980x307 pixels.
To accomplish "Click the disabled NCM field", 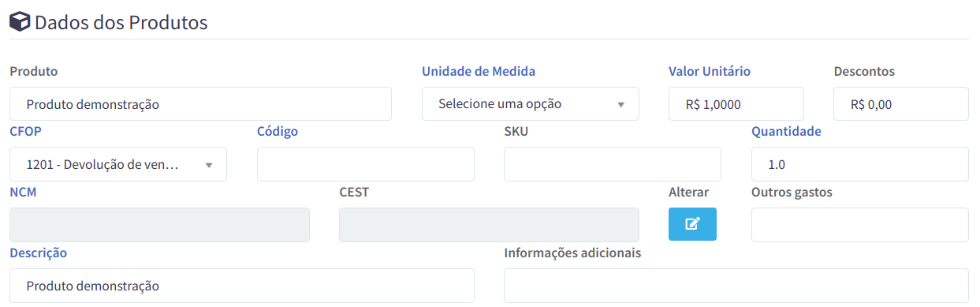I will (x=159, y=225).
